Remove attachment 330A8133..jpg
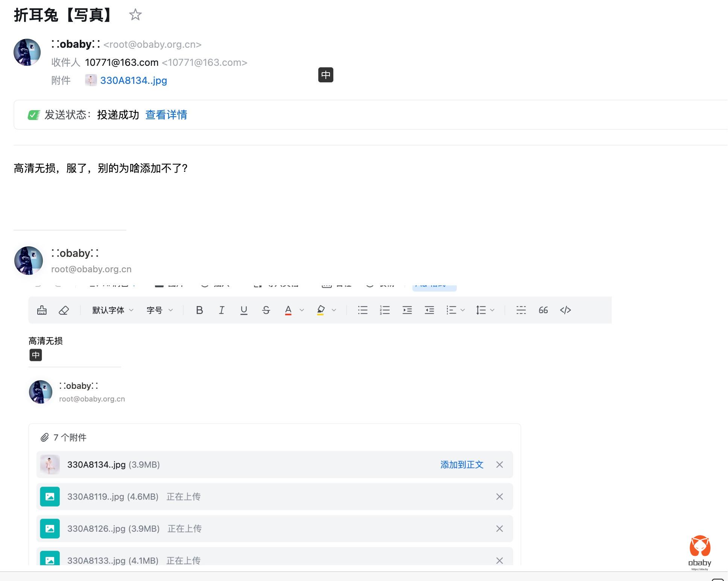Viewport: 728px width, 581px height. pos(500,560)
